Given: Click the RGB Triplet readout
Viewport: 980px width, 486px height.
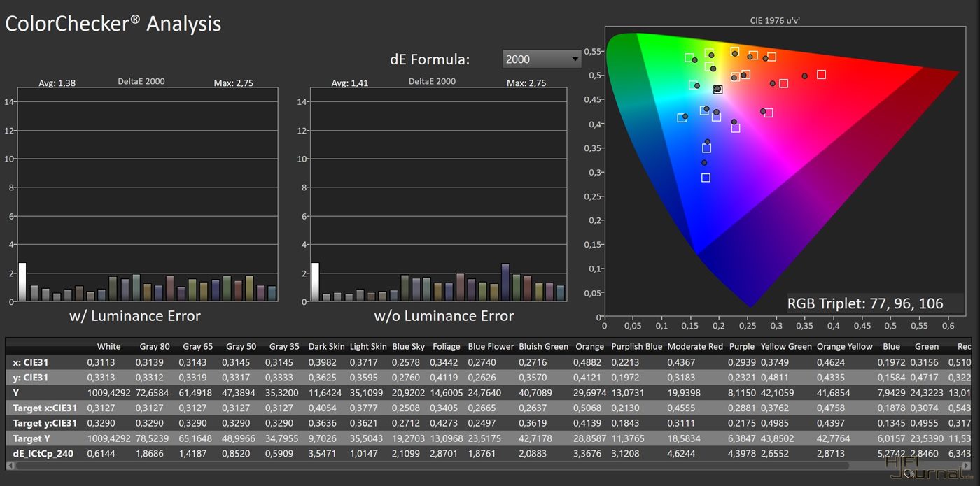Looking at the screenshot, I should [865, 303].
